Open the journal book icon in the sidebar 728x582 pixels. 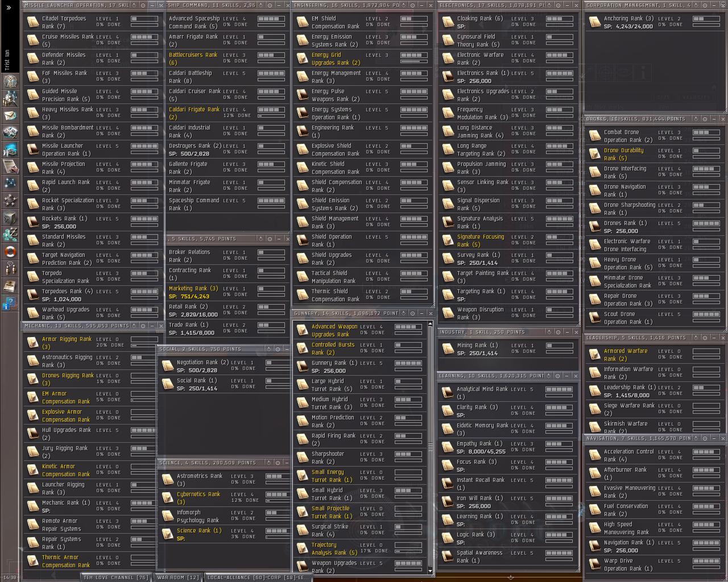10,286
